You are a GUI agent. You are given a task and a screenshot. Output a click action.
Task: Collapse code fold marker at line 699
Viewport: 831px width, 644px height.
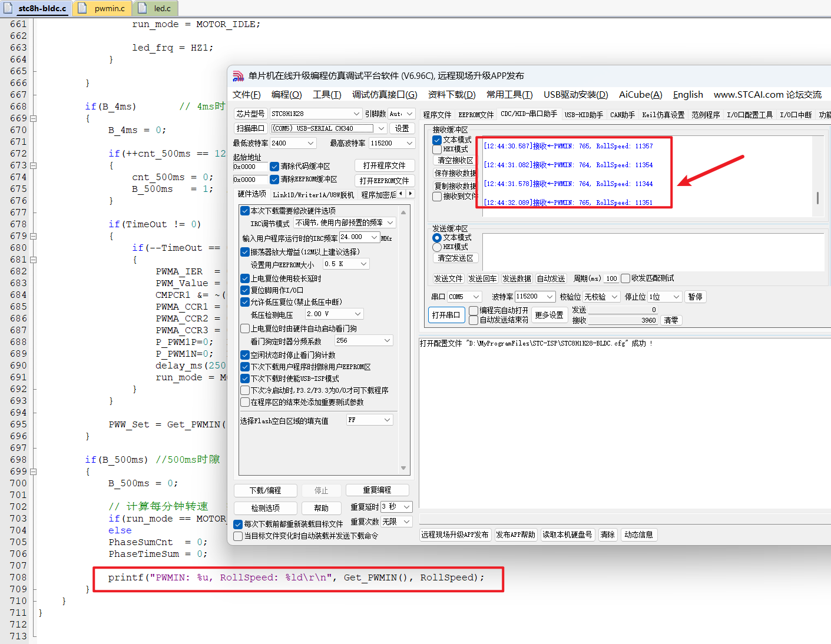coord(34,472)
